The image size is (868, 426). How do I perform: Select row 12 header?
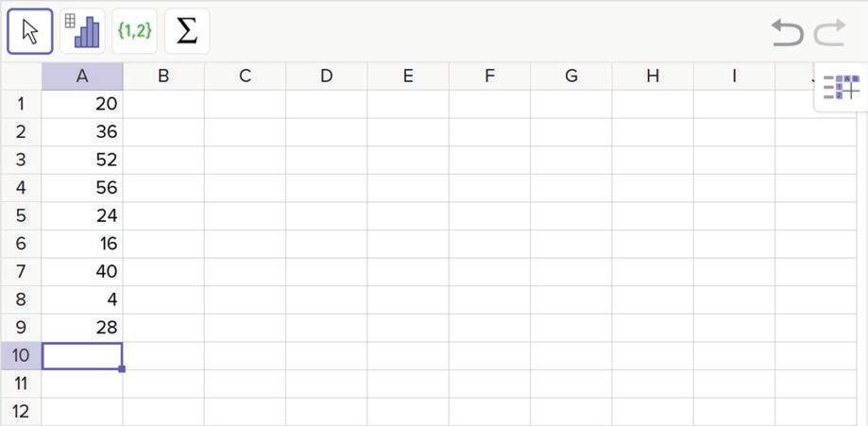pyautogui.click(x=21, y=412)
